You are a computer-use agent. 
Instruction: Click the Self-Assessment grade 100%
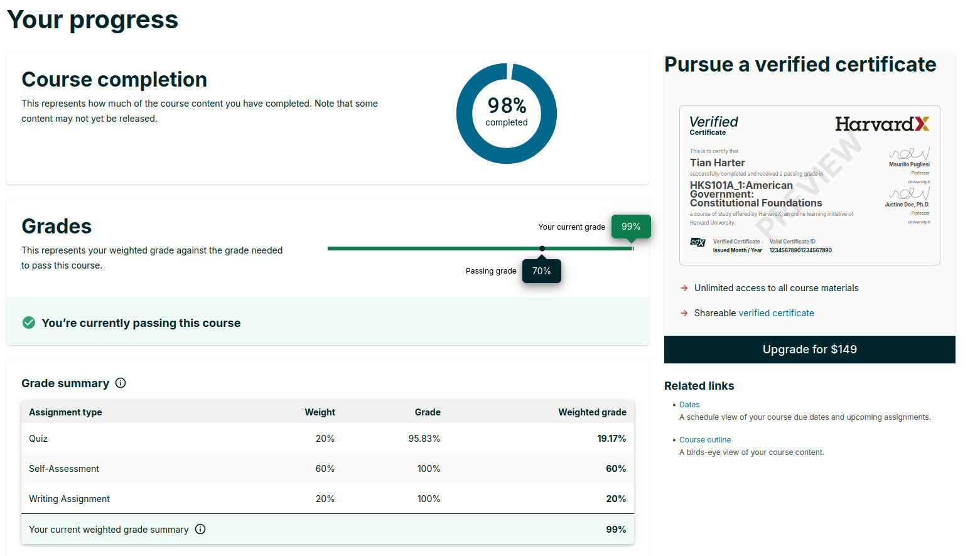(x=429, y=469)
